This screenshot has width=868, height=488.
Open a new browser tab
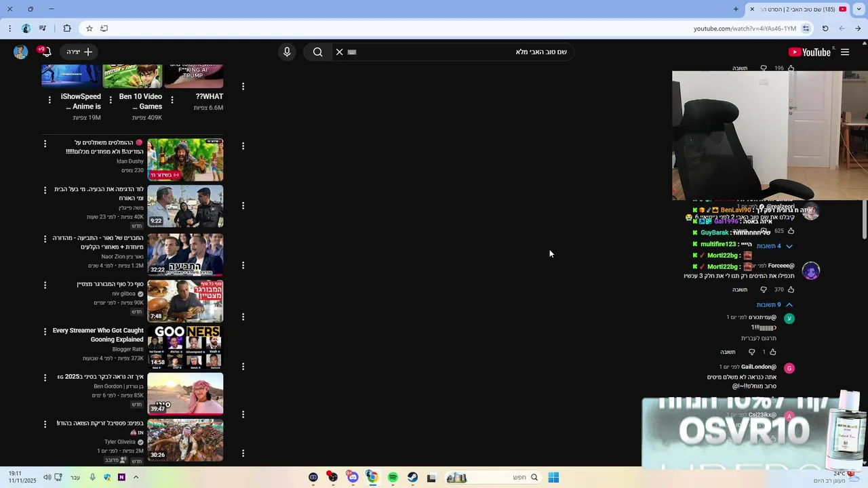point(736,9)
